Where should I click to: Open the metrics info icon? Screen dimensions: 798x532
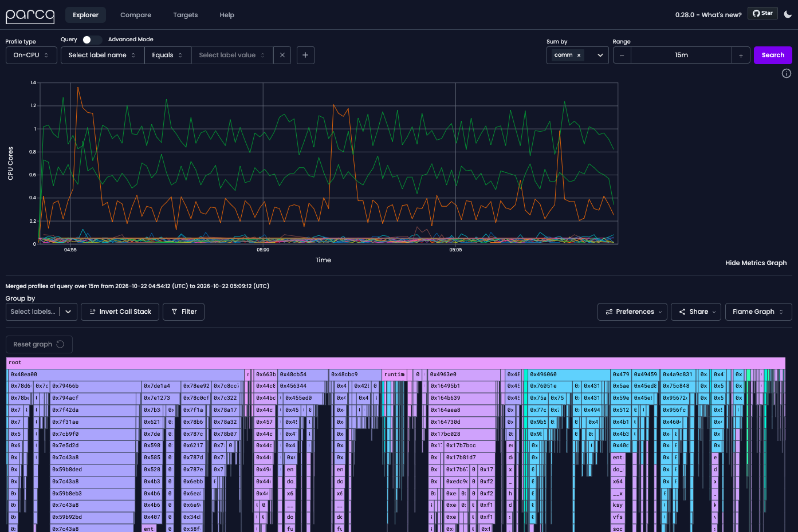787,73
